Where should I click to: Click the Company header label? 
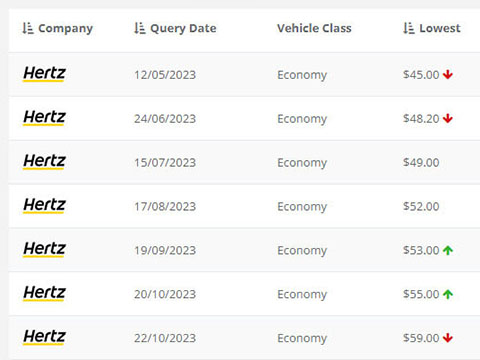click(x=65, y=29)
